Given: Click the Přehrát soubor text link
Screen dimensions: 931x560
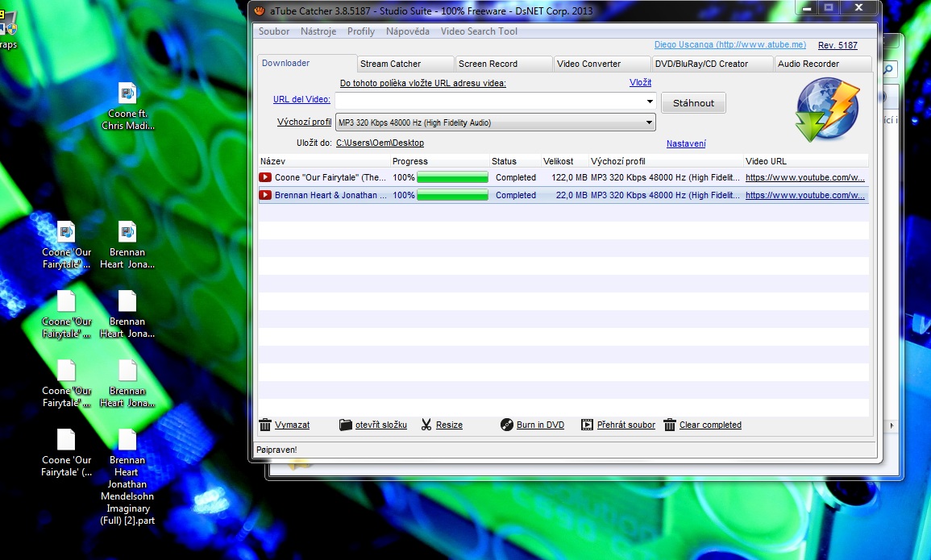Looking at the screenshot, I should pyautogui.click(x=626, y=425).
